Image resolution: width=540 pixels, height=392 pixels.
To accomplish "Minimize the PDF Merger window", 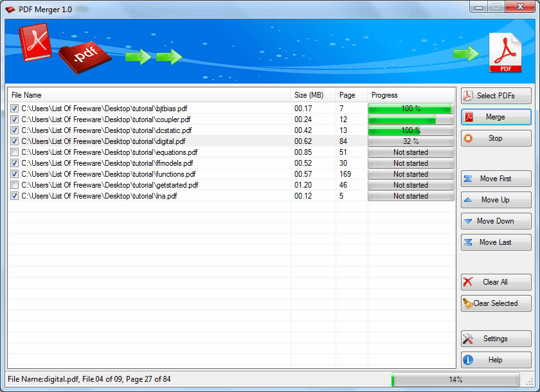I will tap(479, 7).
